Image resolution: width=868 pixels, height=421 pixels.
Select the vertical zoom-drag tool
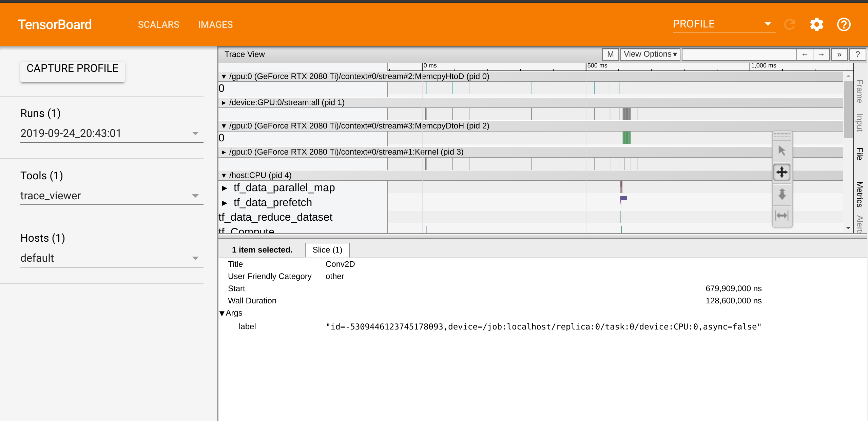[782, 195]
